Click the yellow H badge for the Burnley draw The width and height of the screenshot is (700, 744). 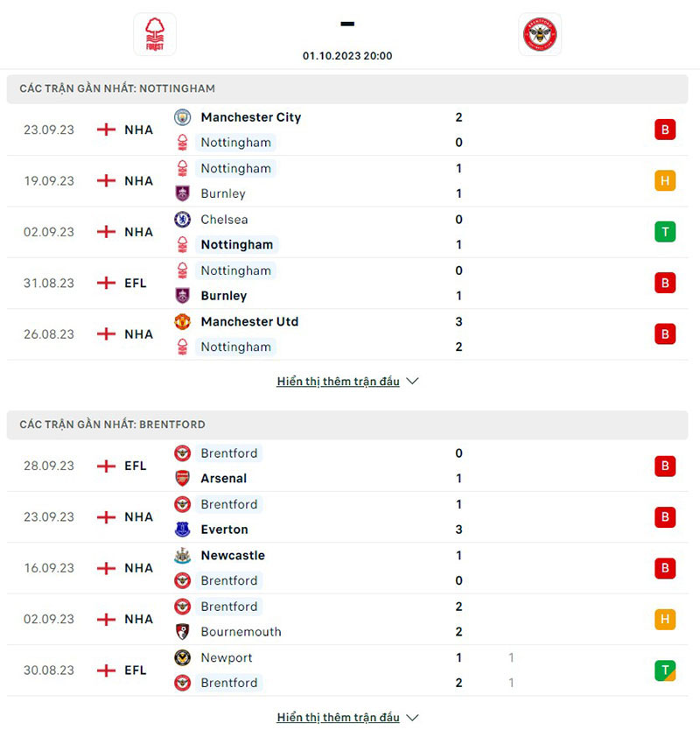click(665, 180)
